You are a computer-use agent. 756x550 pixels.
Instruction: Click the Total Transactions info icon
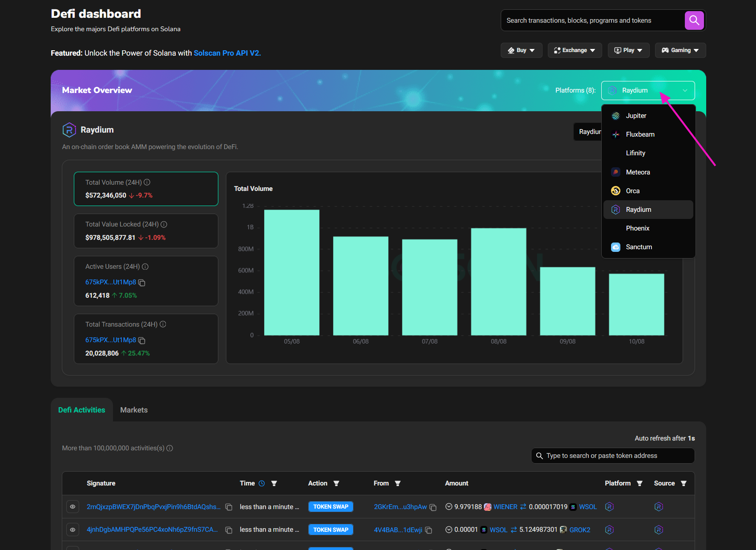163,324
